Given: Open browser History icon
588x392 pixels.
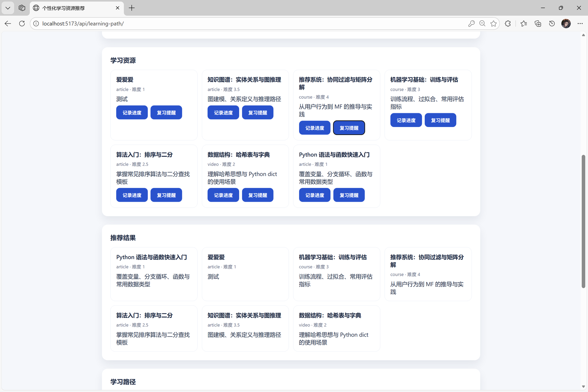Looking at the screenshot, I should click(552, 23).
